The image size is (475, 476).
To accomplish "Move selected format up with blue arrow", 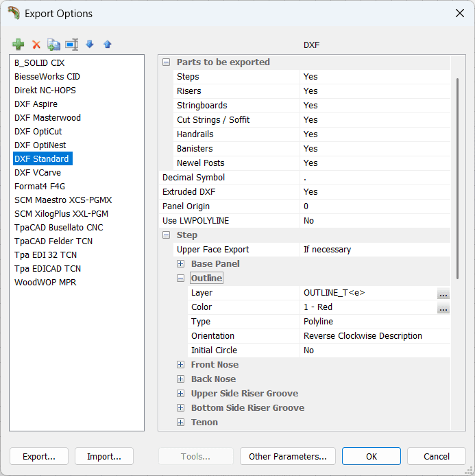I will click(108, 45).
